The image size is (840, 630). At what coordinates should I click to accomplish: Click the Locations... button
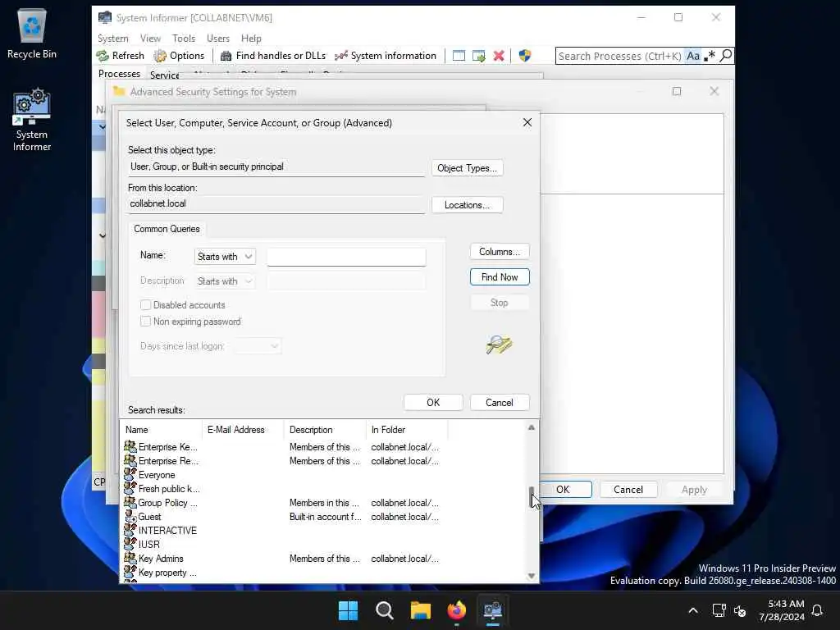click(467, 205)
